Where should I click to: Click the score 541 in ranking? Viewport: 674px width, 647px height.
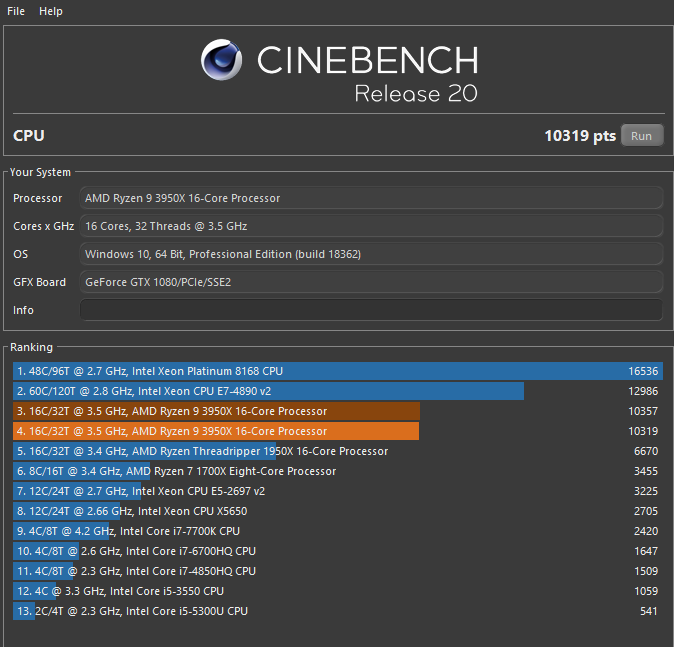(x=649, y=611)
